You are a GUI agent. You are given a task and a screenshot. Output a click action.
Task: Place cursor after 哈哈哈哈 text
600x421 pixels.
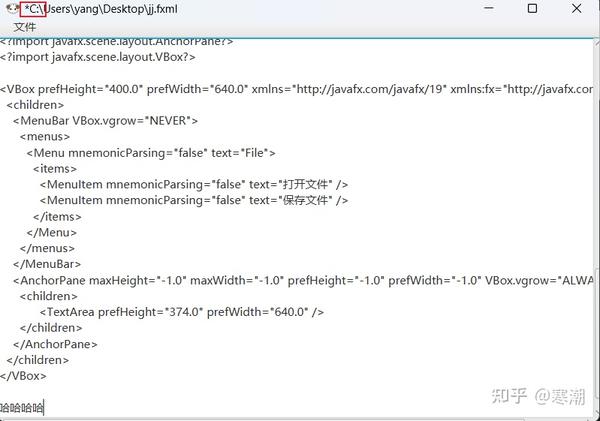[44, 407]
